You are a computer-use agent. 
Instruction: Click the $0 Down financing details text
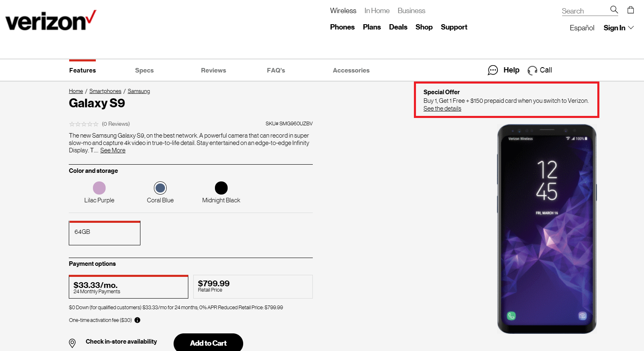point(176,308)
